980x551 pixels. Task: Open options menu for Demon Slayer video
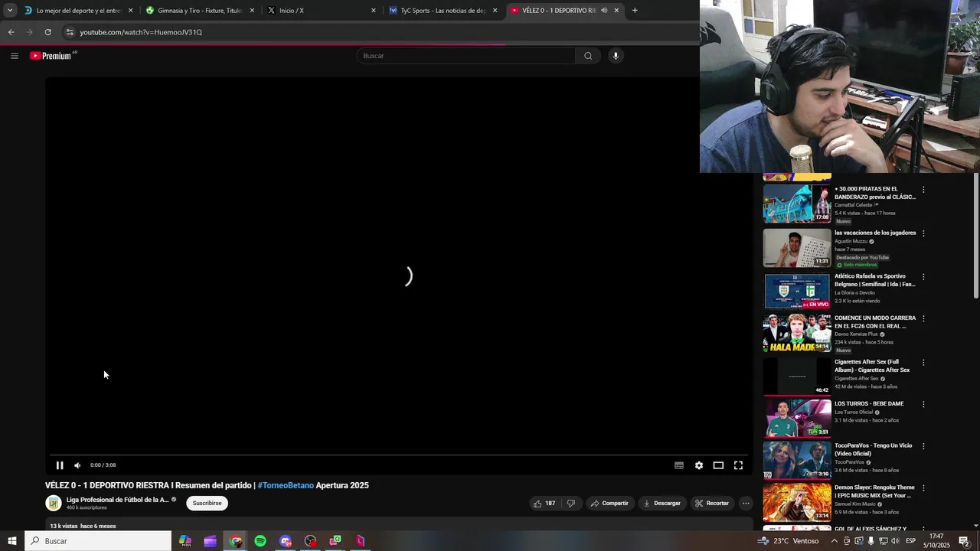point(923,488)
